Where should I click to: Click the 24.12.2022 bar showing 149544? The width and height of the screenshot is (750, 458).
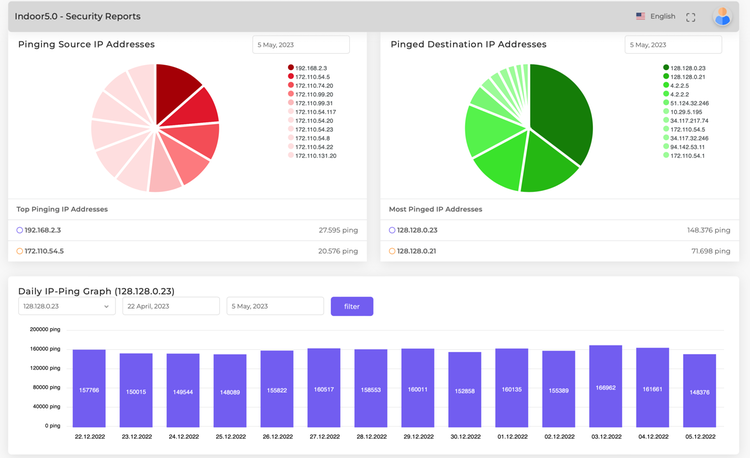(x=183, y=390)
